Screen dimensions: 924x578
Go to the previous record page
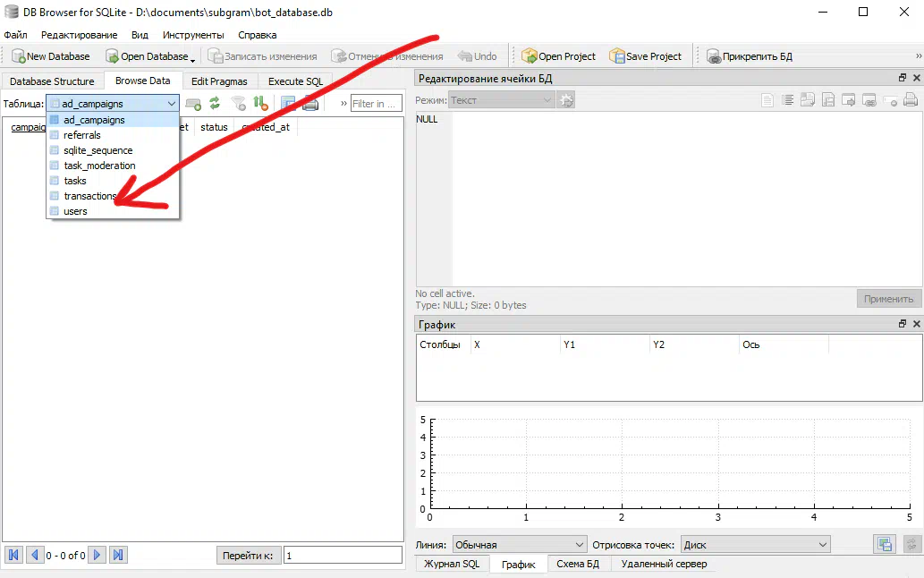point(35,555)
